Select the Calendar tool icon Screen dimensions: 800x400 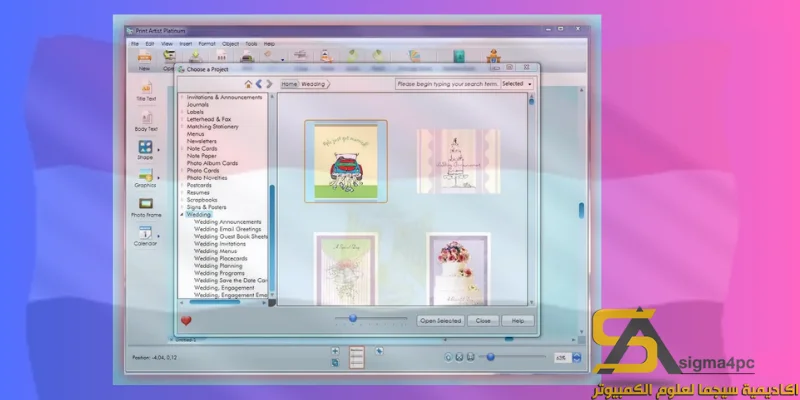click(145, 233)
